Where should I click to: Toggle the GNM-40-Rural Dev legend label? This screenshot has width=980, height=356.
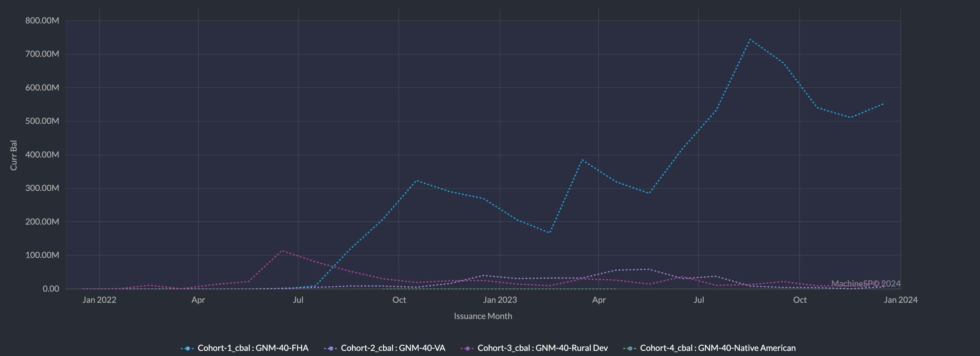(x=542, y=348)
